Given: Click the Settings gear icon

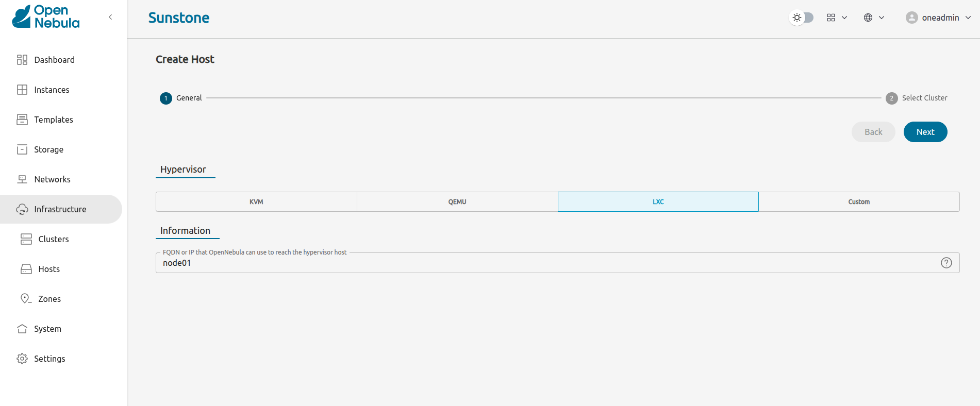Looking at the screenshot, I should tap(22, 359).
